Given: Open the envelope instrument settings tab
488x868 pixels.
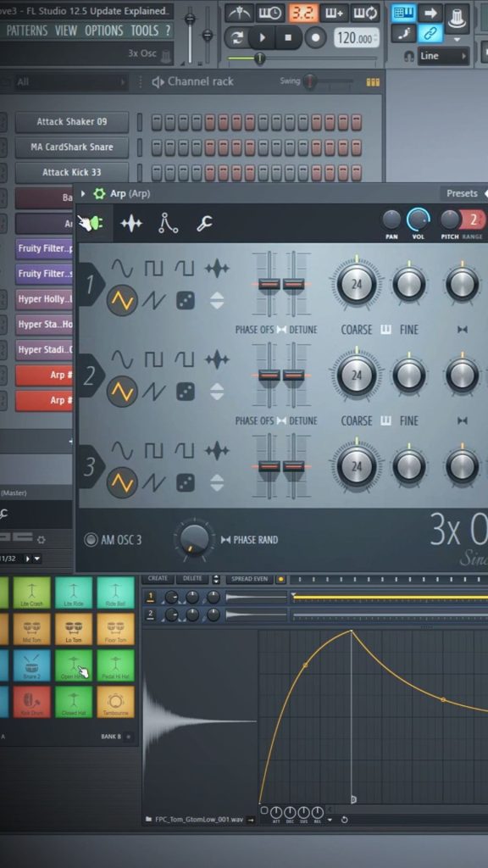Looking at the screenshot, I should tap(168, 223).
